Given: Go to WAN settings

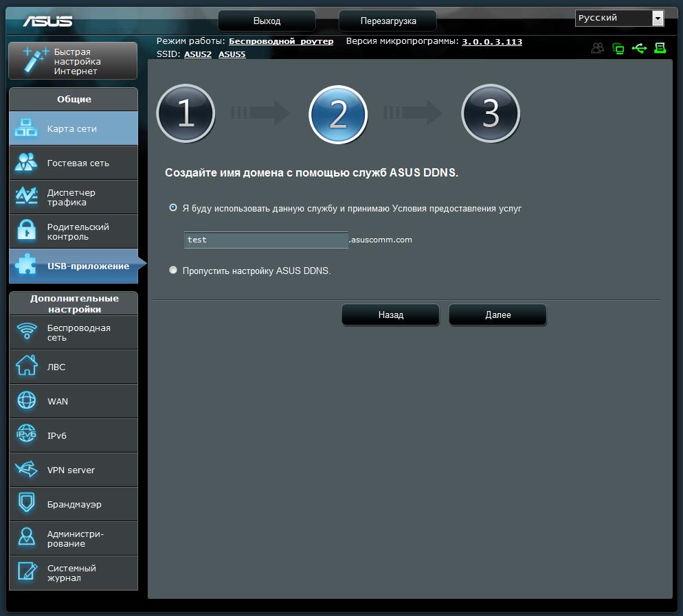Looking at the screenshot, I should click(x=73, y=401).
